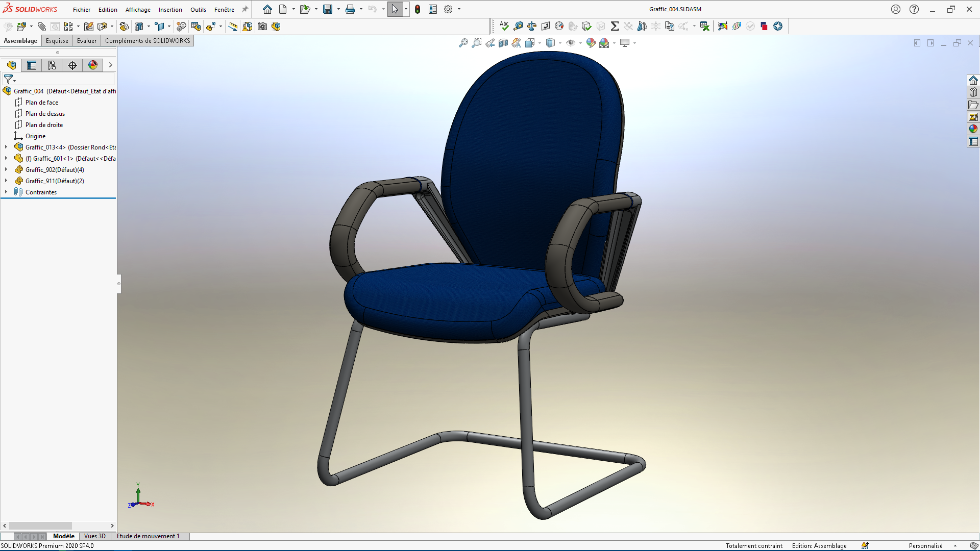Open the Outils menu

(198, 10)
